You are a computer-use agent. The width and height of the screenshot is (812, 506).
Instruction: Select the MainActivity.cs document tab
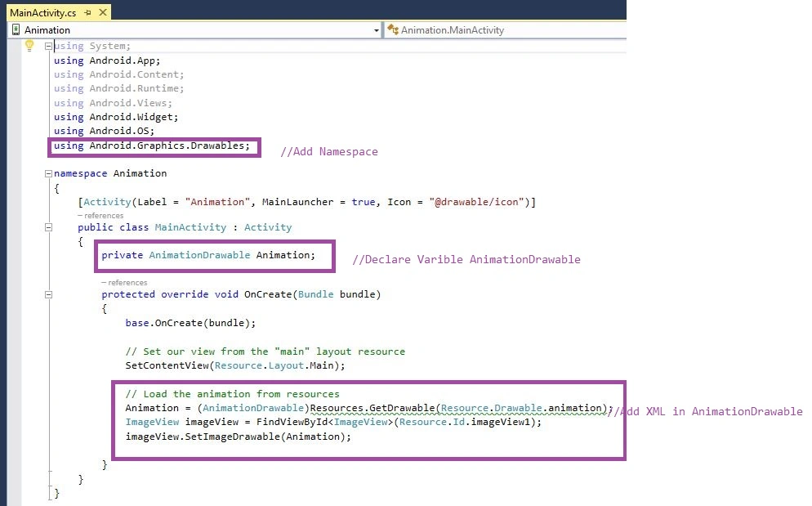coord(43,12)
